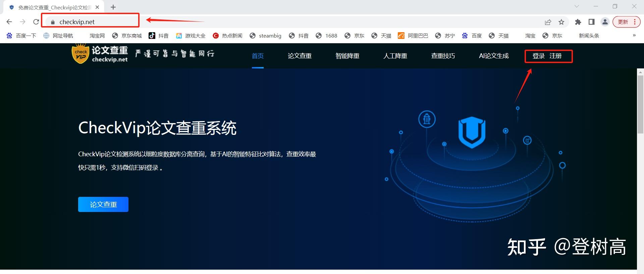Open the 人工降重 navigation menu
The height and width of the screenshot is (274, 644).
pos(395,56)
